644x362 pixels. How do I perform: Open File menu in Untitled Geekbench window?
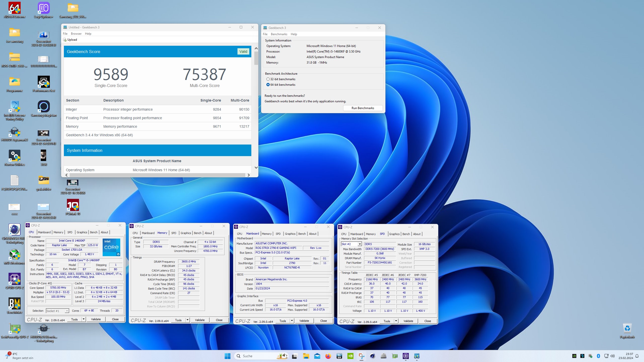(x=65, y=34)
